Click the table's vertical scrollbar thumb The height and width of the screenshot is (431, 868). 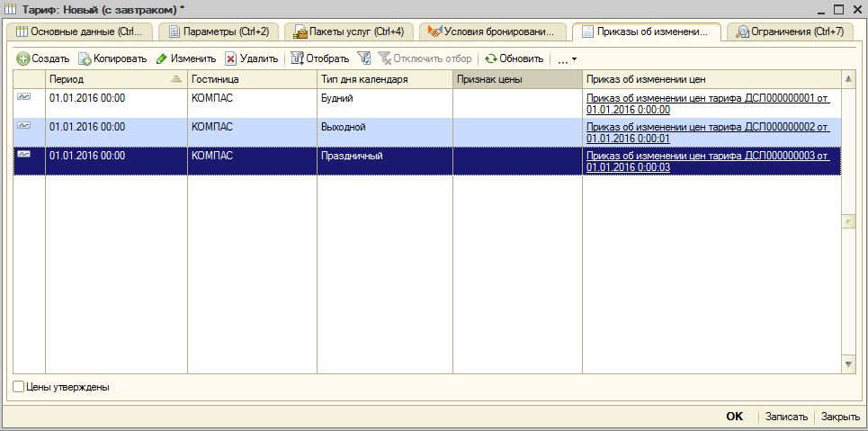(848, 221)
